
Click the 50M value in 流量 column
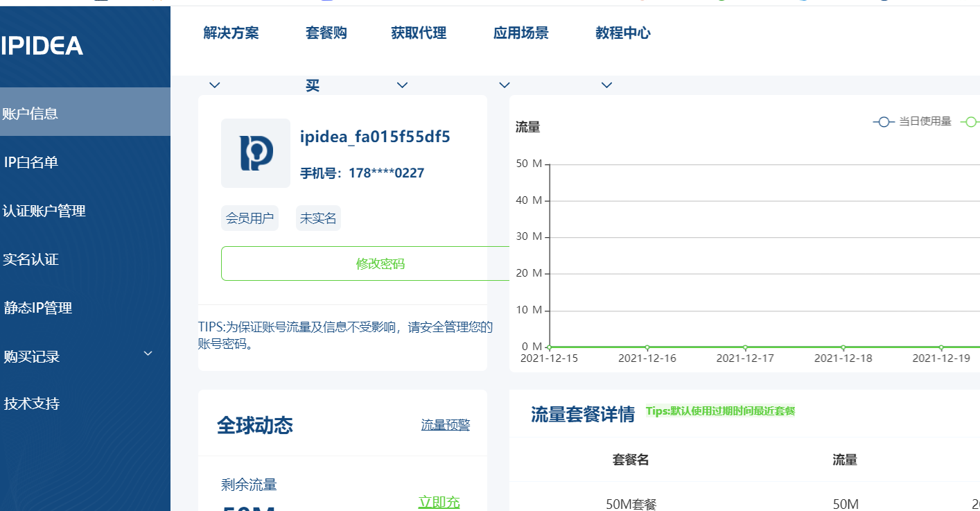click(x=846, y=504)
